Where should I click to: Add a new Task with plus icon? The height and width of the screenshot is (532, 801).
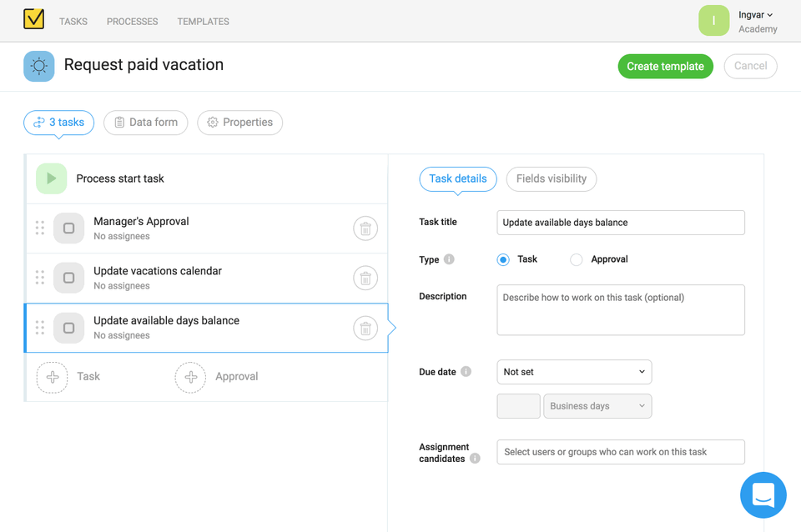coord(53,377)
